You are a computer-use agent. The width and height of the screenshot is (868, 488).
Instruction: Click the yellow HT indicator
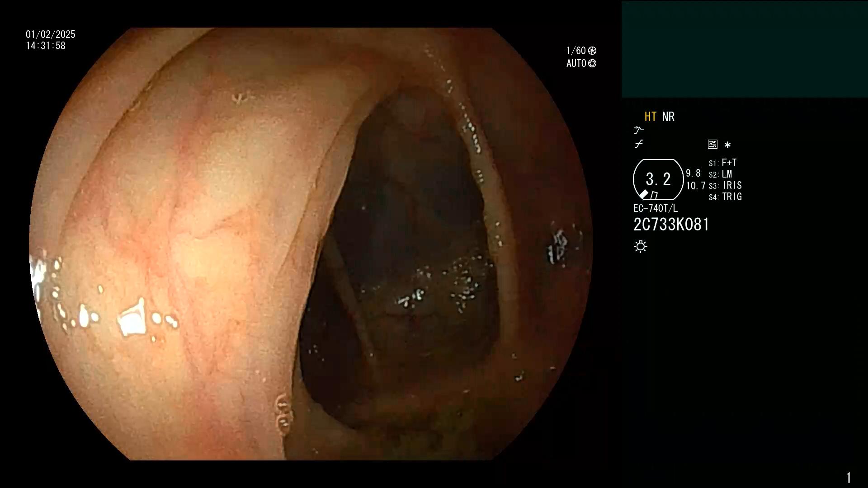pyautogui.click(x=650, y=117)
